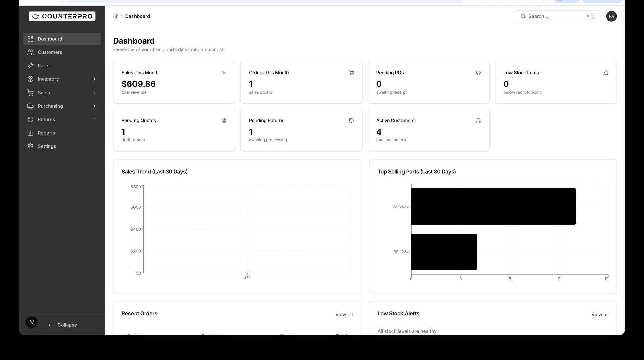644x360 pixels.
Task: Click the home icon in the breadcrumb
Action: pyautogui.click(x=116, y=16)
